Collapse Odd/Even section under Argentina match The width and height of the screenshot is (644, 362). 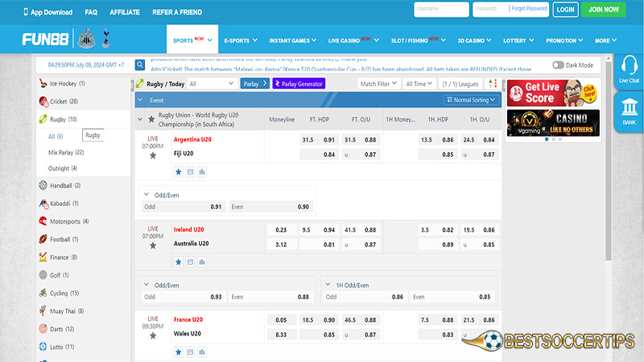pos(147,195)
